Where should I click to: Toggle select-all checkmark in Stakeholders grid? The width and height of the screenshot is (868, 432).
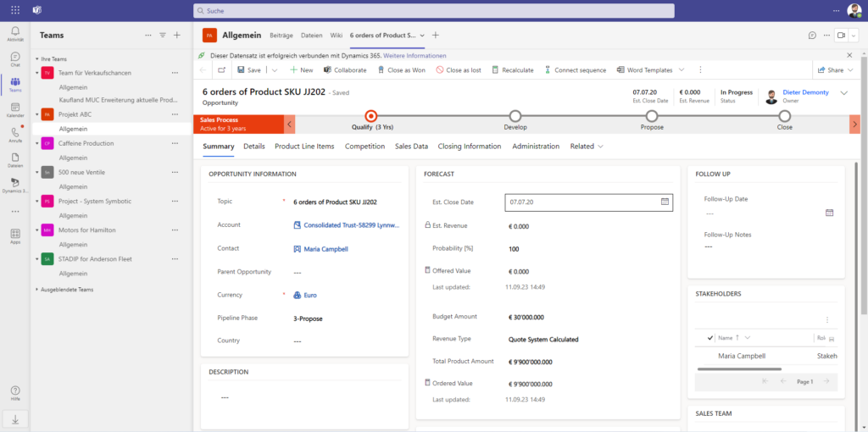pyautogui.click(x=710, y=337)
